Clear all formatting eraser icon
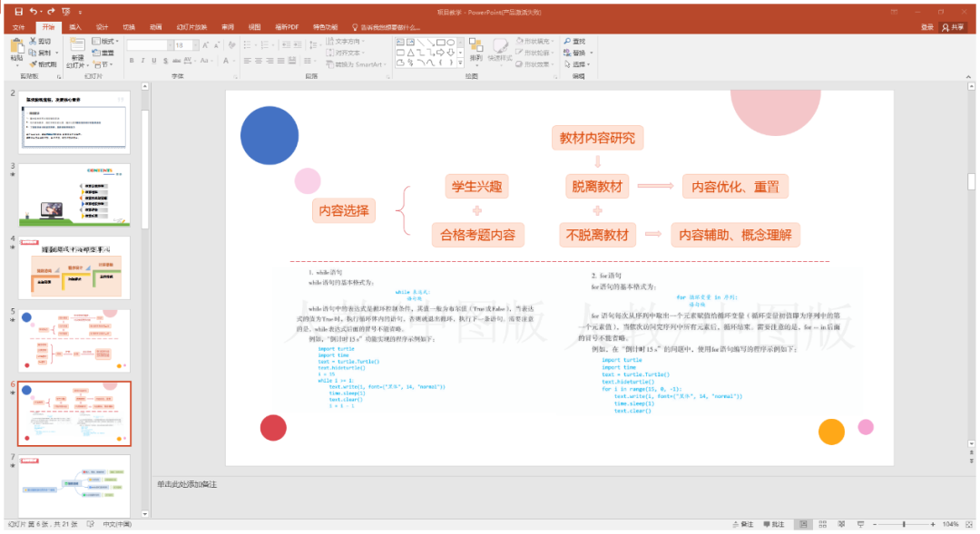 [x=232, y=45]
